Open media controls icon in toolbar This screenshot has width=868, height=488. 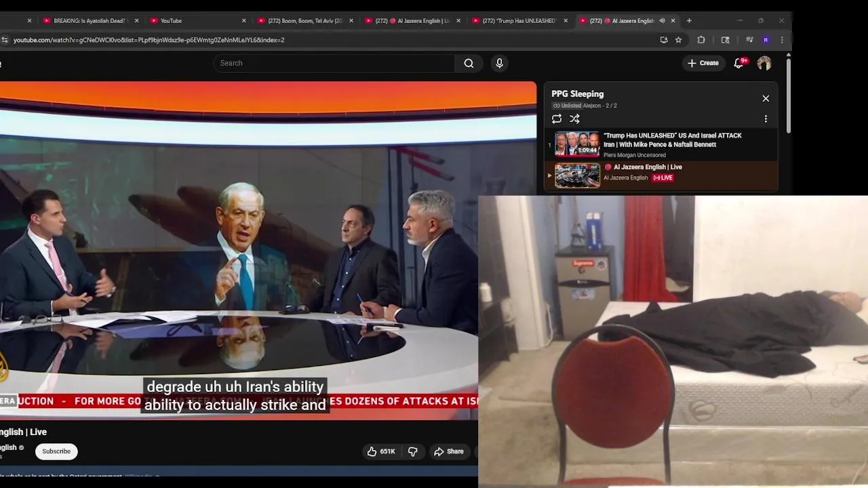[x=749, y=40]
